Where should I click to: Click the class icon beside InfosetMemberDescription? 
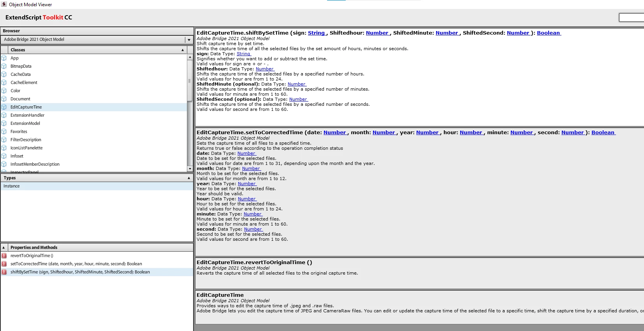4,164
